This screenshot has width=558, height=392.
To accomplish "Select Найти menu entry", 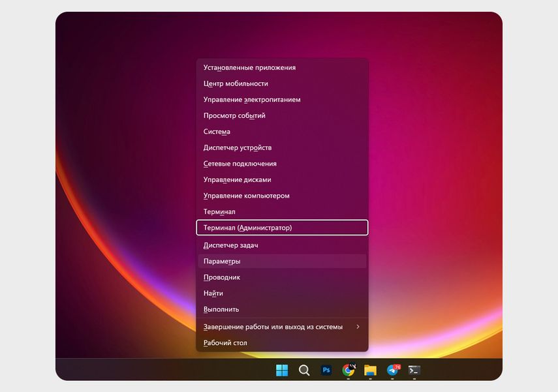I will tap(282, 293).
